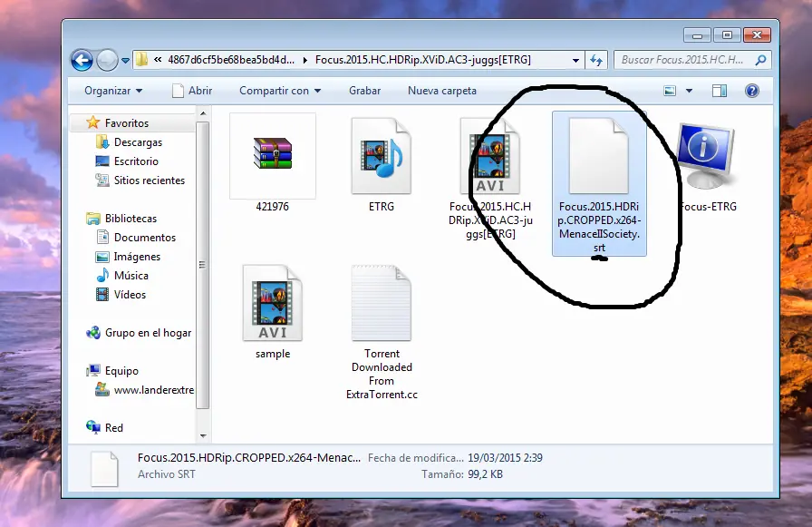Click the Equipo computer icon
The image size is (812, 527).
coord(93,370)
